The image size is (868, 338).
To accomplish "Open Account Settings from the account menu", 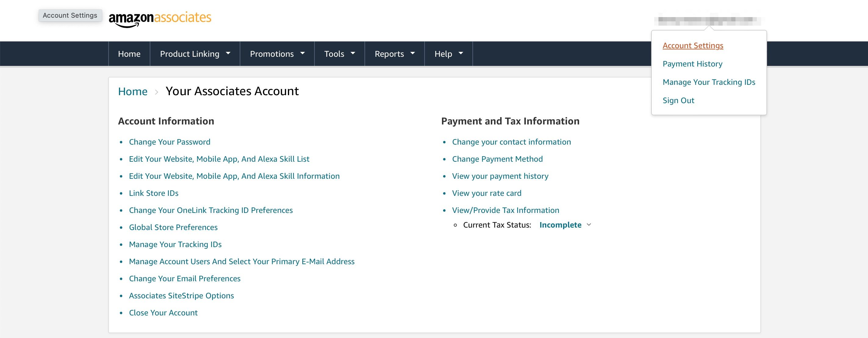I will 693,45.
